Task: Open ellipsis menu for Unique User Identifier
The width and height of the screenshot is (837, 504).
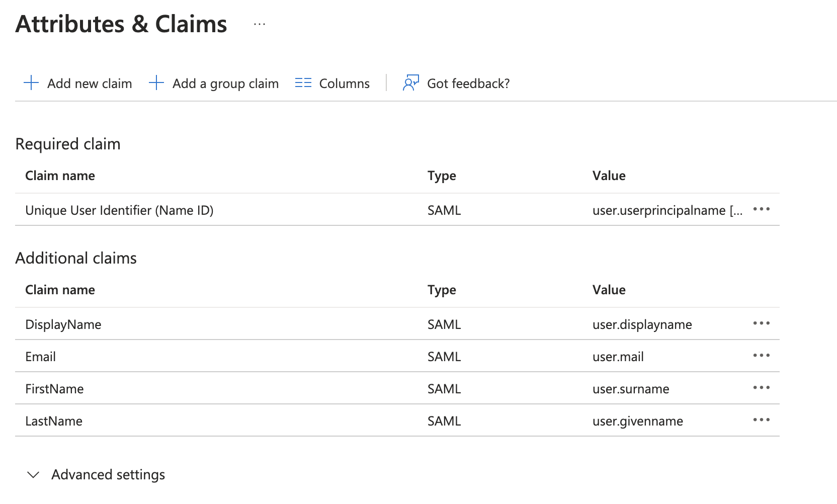Action: click(761, 209)
